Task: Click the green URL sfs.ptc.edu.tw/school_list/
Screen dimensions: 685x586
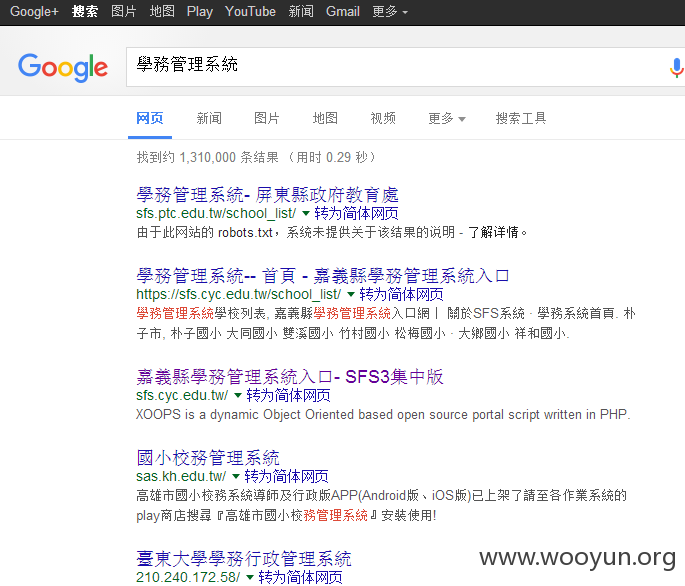Action: click(x=216, y=213)
